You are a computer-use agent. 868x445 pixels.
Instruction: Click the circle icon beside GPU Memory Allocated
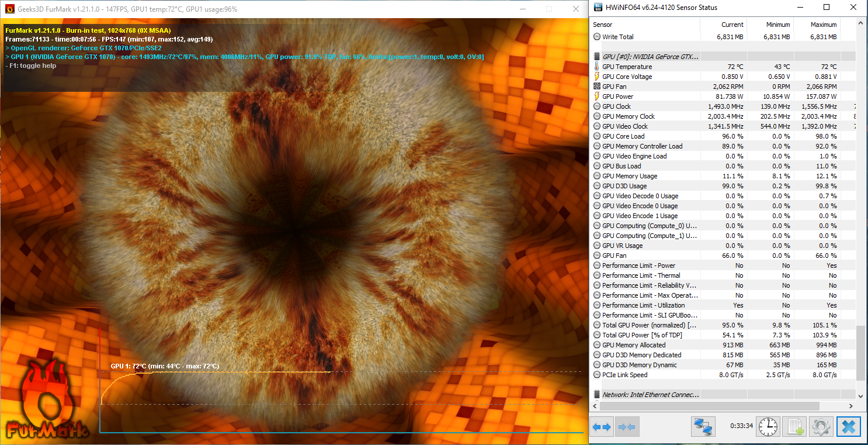(x=596, y=345)
